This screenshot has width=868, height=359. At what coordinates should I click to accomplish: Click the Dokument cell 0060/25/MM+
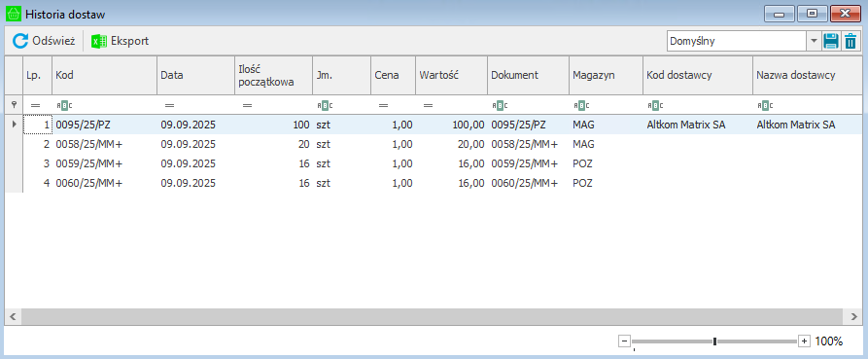click(528, 183)
